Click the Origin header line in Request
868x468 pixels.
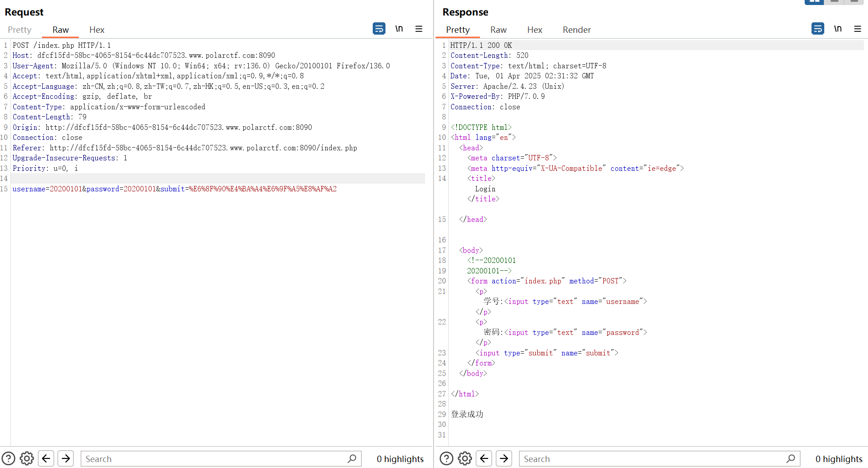(x=162, y=127)
